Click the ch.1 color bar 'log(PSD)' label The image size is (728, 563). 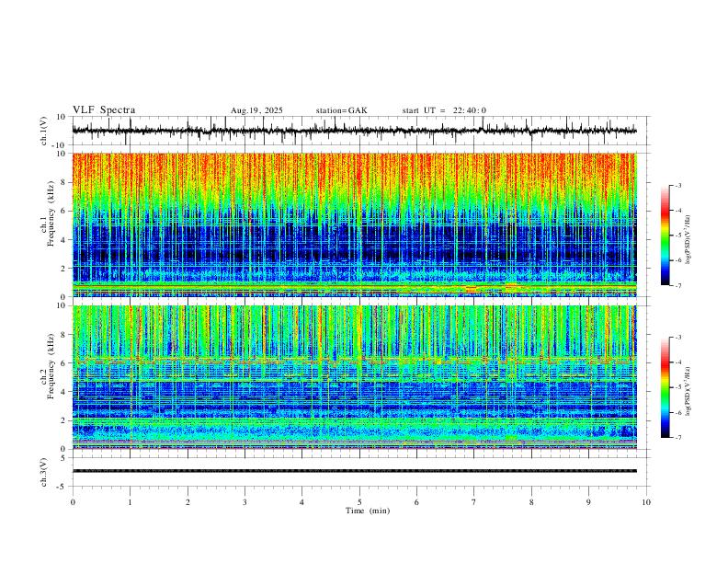pyautogui.click(x=688, y=240)
